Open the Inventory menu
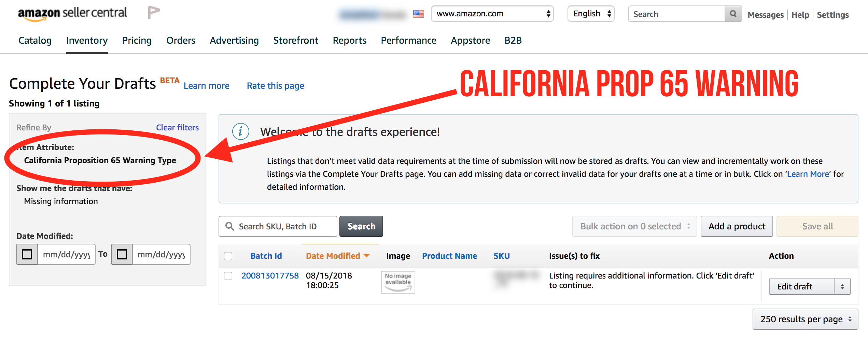This screenshot has height=355, width=868. [x=87, y=40]
